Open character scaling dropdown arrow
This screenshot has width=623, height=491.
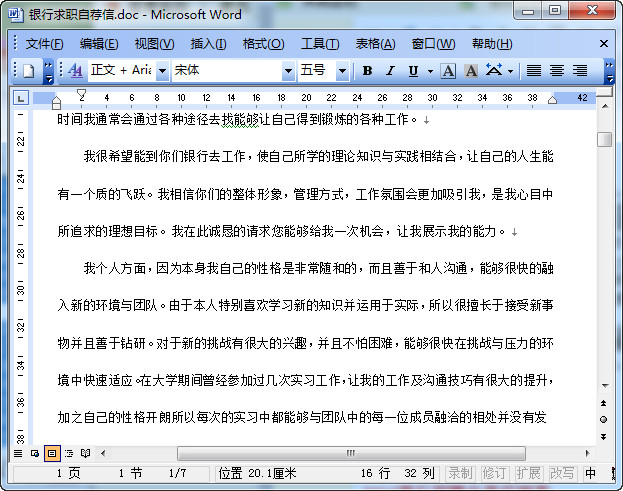tap(511, 71)
